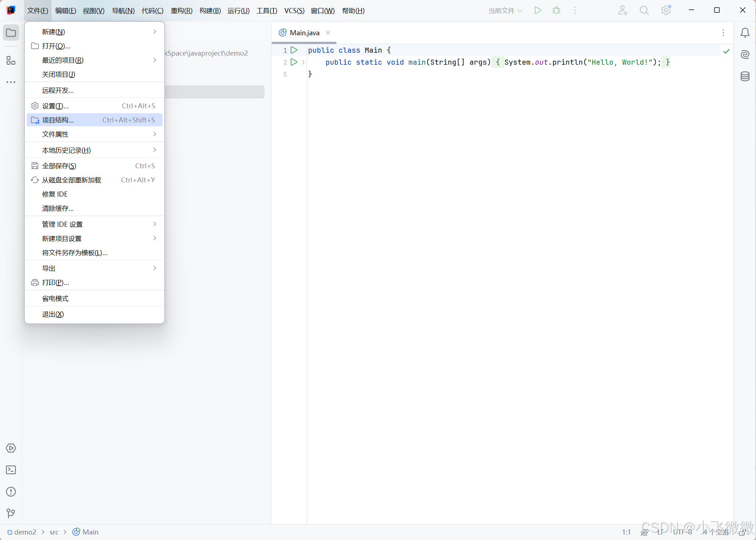Click 设置(T)... to open settings
The image size is (756, 540).
pyautogui.click(x=55, y=106)
